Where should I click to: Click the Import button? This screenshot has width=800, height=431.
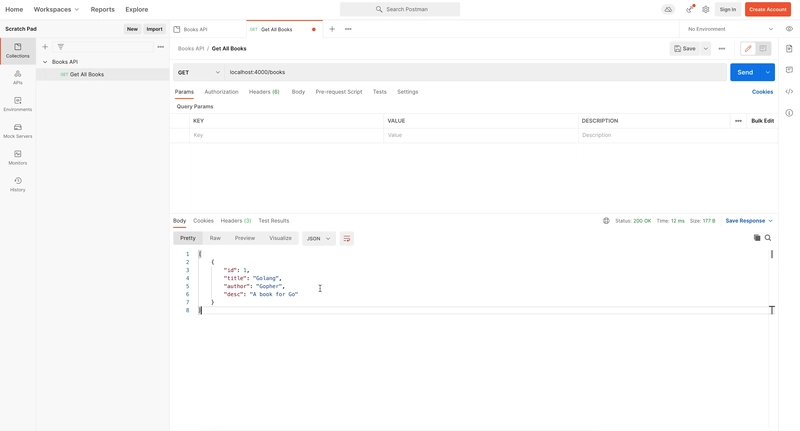pos(154,29)
